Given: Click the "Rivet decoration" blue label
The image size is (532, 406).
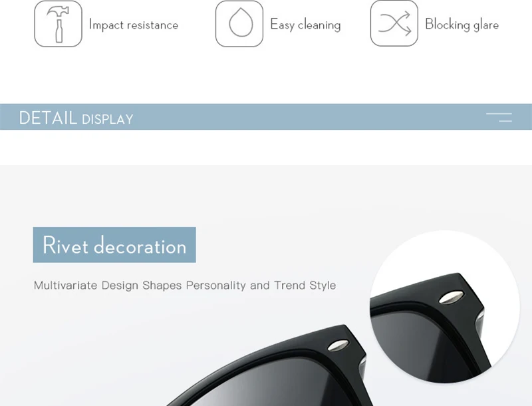Looking at the screenshot, I should [x=114, y=245].
